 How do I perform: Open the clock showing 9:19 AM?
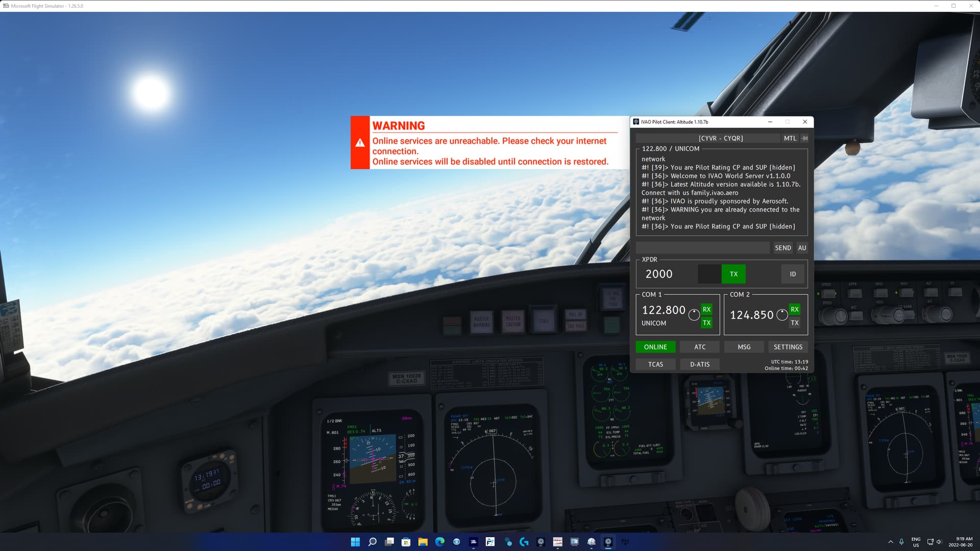[961, 542]
